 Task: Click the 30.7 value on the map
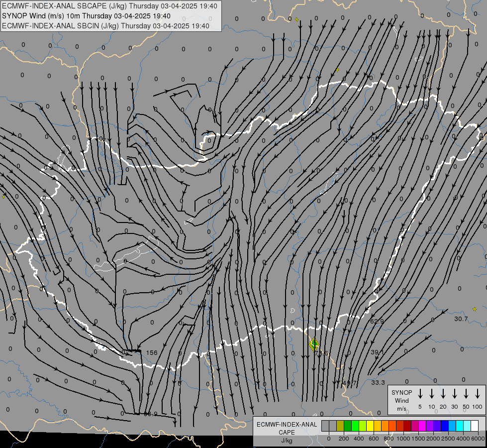[461, 319]
